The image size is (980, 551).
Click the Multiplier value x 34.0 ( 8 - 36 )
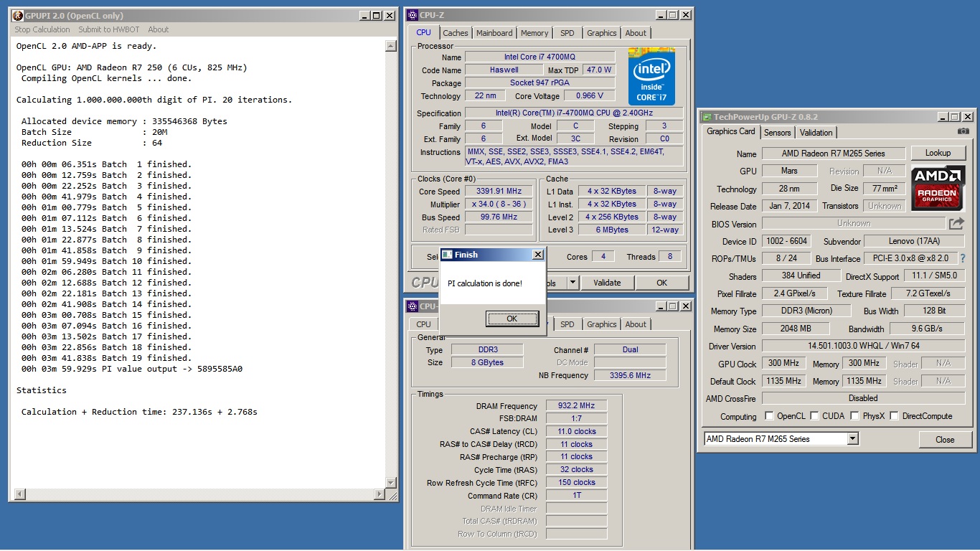click(499, 204)
